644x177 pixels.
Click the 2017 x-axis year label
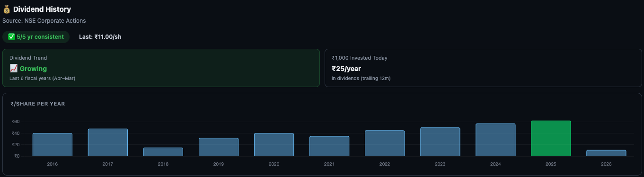click(108, 164)
